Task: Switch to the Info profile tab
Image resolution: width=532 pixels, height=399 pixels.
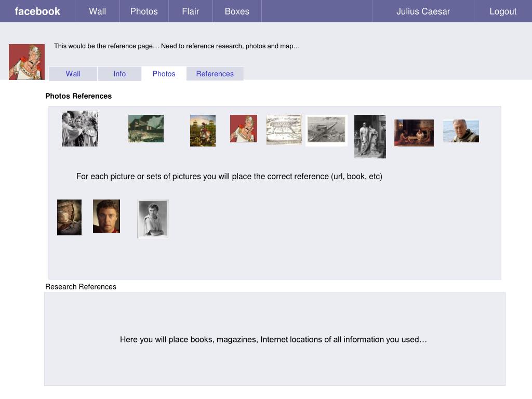Action: [119, 74]
